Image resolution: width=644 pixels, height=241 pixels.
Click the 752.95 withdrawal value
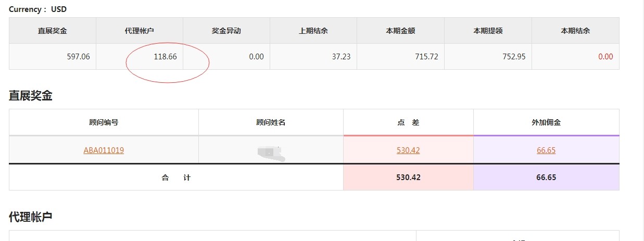coord(514,57)
